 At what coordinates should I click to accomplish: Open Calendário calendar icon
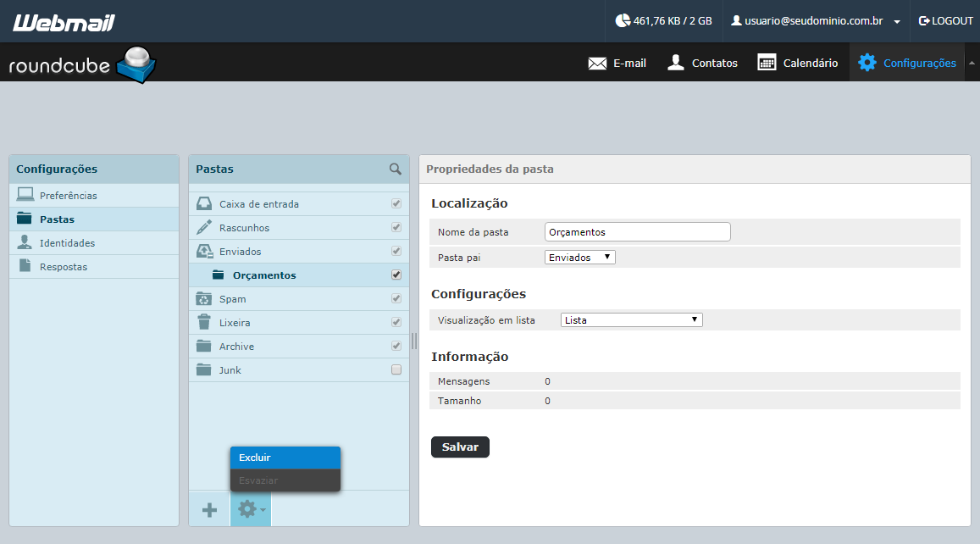coord(767,63)
